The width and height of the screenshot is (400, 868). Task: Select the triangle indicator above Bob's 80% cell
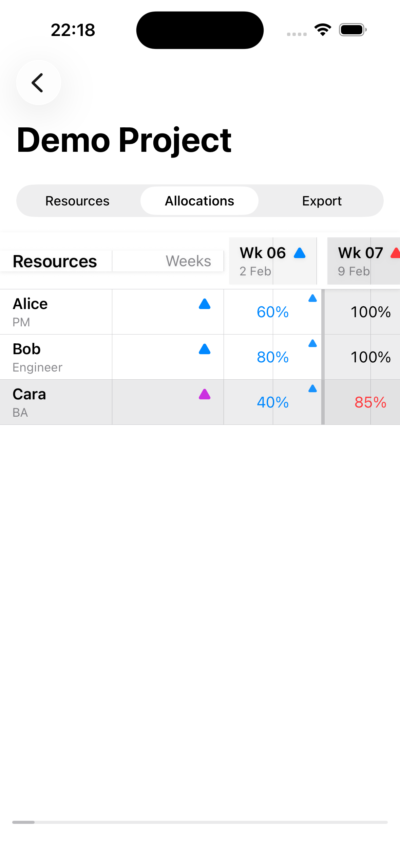312,343
